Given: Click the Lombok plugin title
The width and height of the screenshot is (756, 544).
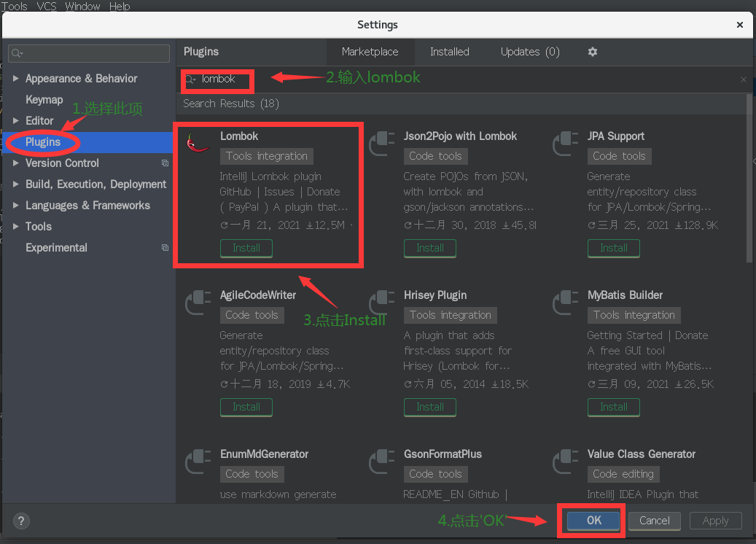Looking at the screenshot, I should point(239,136).
